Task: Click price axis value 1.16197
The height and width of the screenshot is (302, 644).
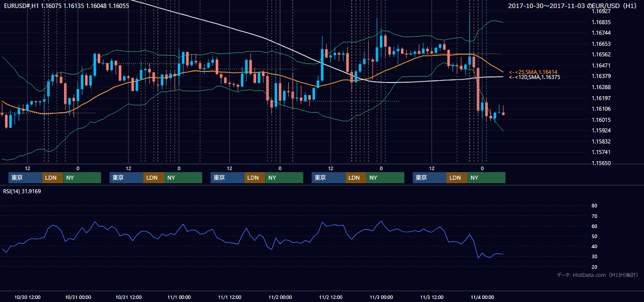Action: tap(601, 98)
